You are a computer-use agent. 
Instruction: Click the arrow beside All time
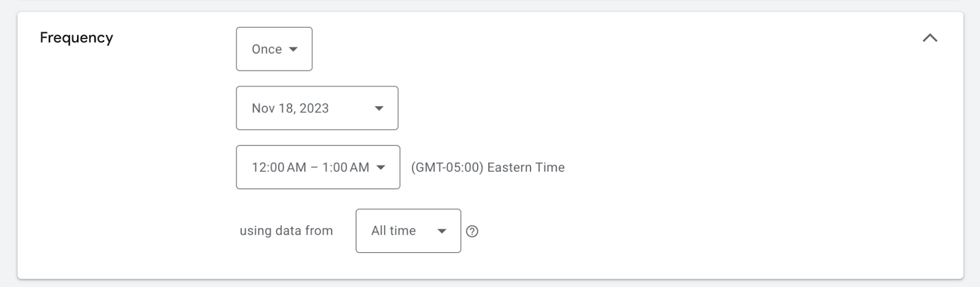tap(442, 231)
